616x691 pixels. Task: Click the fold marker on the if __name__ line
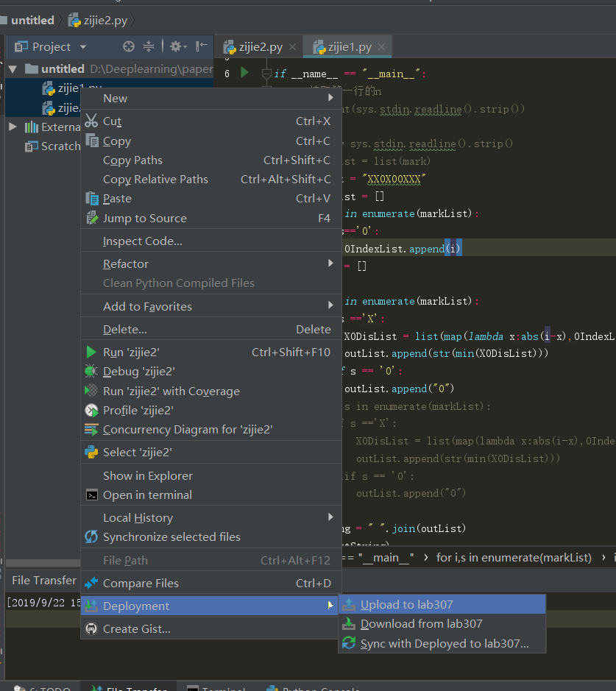(266, 74)
